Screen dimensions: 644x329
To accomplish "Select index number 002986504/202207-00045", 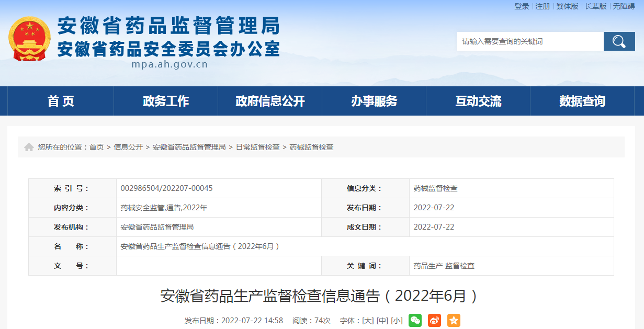I will coord(166,188).
